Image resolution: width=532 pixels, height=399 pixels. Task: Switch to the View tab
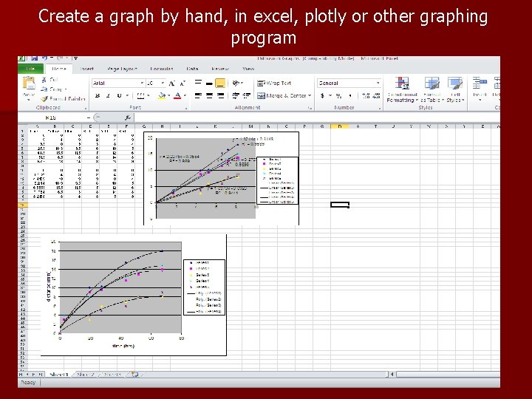point(248,69)
